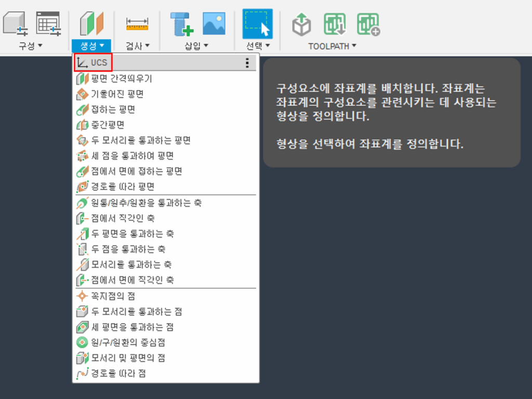532x399 pixels.
Task: Click the parameter table icon above 구성
Action: pyautogui.click(x=48, y=23)
